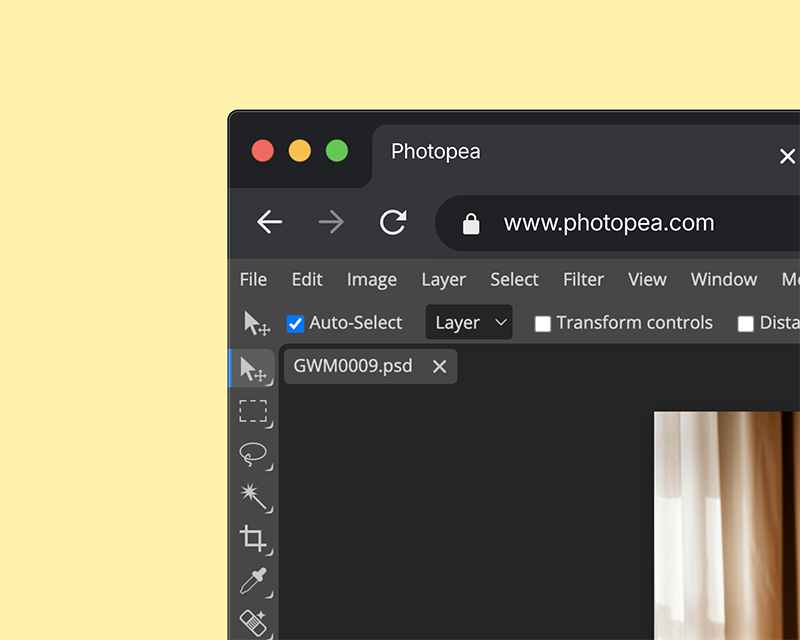Click the Move tool icon in options bar

[x=257, y=323]
